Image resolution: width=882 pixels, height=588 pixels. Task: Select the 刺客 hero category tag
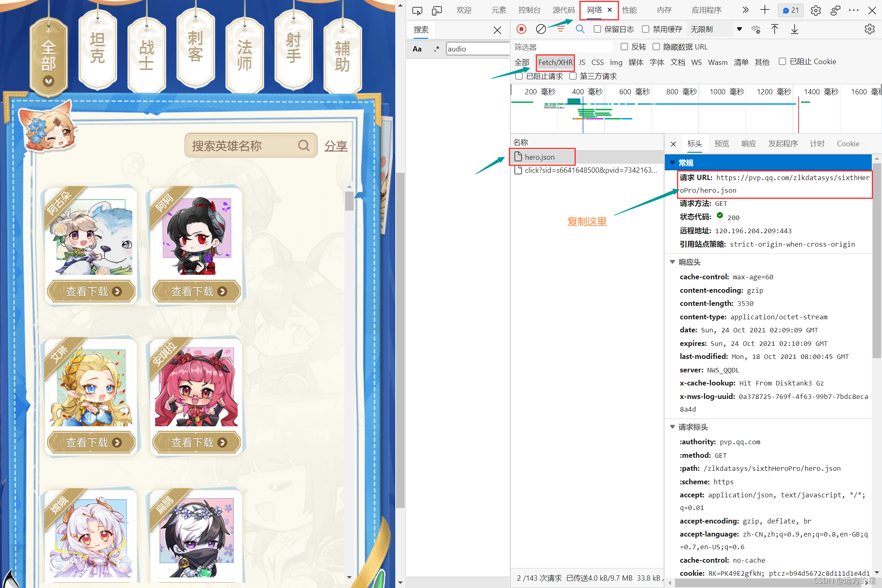click(x=196, y=48)
